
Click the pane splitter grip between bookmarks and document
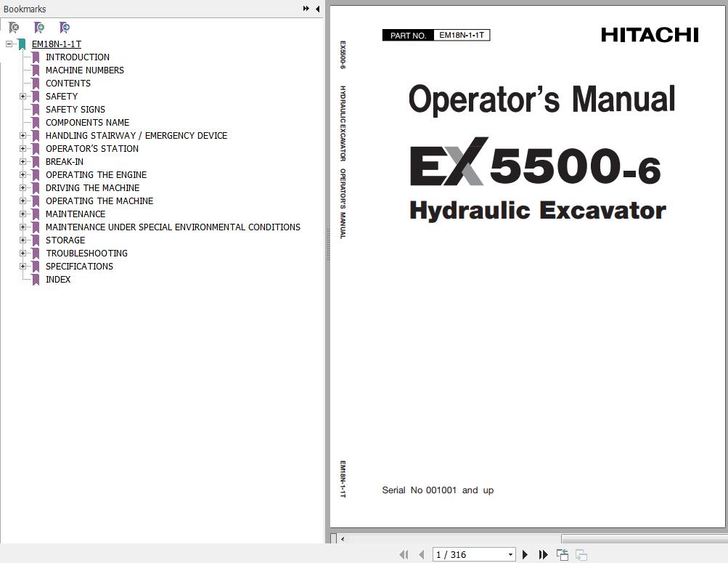(x=327, y=244)
